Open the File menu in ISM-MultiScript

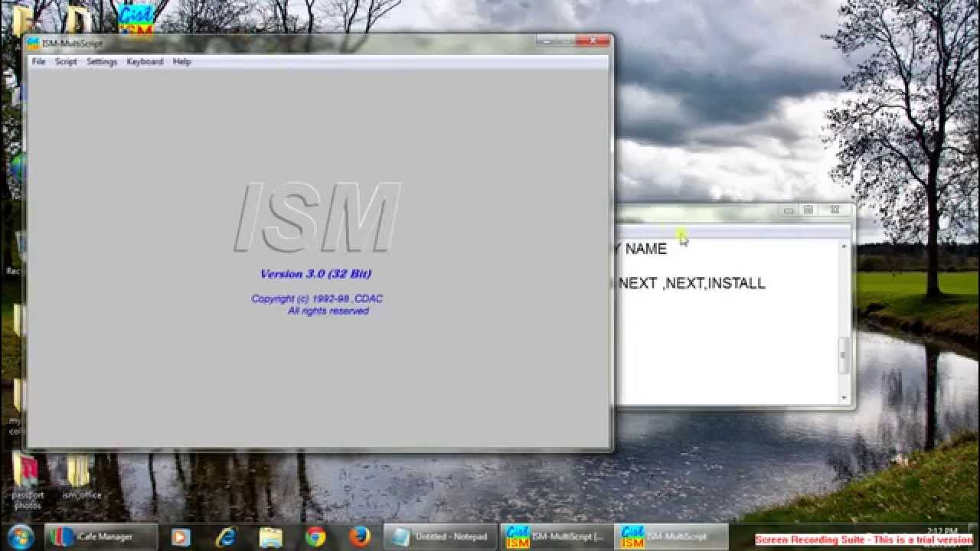38,62
